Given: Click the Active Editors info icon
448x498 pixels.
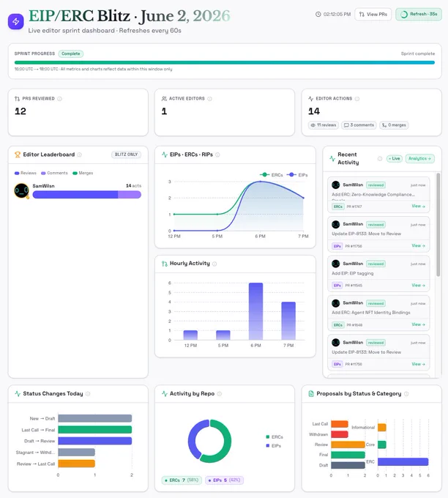Looking at the screenshot, I should (209, 99).
